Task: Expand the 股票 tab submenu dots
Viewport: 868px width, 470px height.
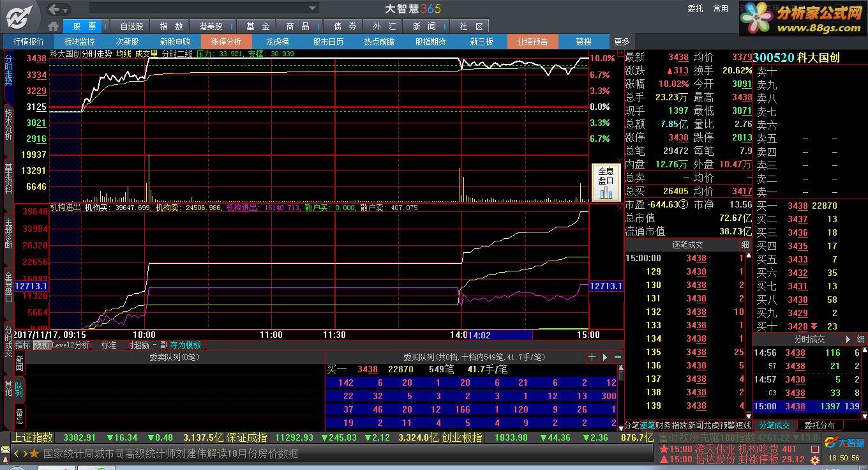Action: tap(104, 26)
